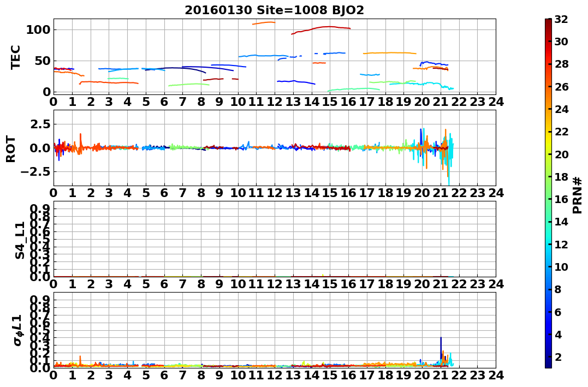This screenshot has width=588, height=387.
Task: Click the green colorbar region near 16
Action: click(548, 199)
